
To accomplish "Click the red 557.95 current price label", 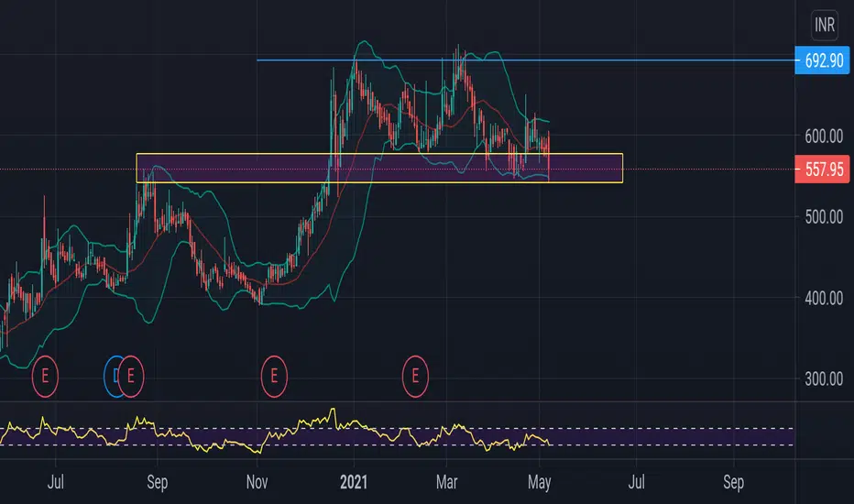I will 823,170.
